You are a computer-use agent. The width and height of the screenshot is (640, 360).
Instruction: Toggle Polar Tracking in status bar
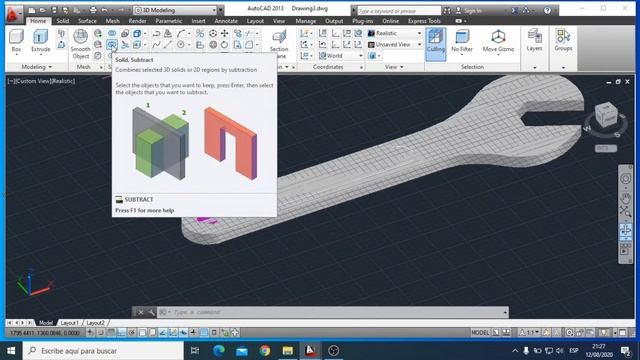131,333
